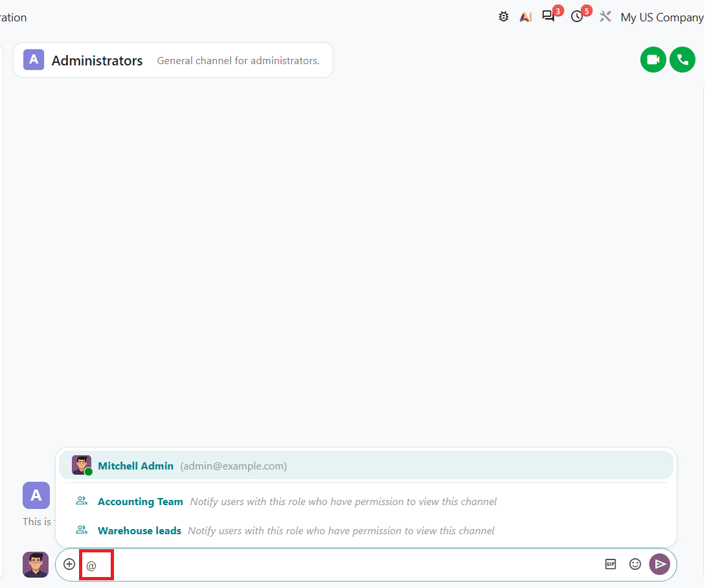Select Warehouse leads role mention
Viewport: 720px width, 588px height.
click(x=366, y=530)
